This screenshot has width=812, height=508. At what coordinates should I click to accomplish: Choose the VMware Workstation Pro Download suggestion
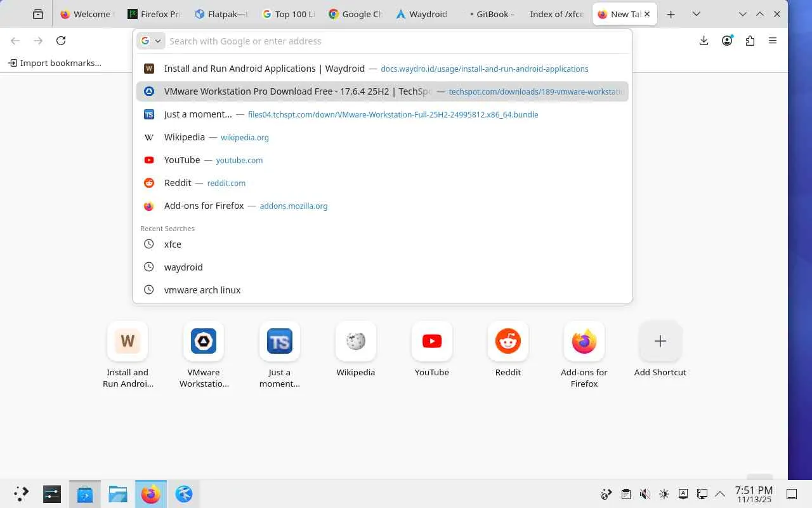click(x=383, y=91)
